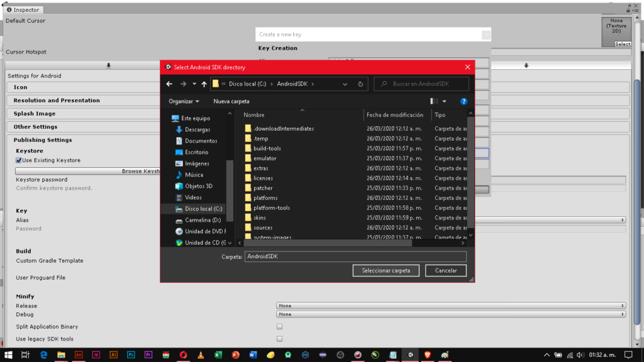644x362 pixels.
Task: Open the Minify Debug dropdown
Action: (x=451, y=314)
